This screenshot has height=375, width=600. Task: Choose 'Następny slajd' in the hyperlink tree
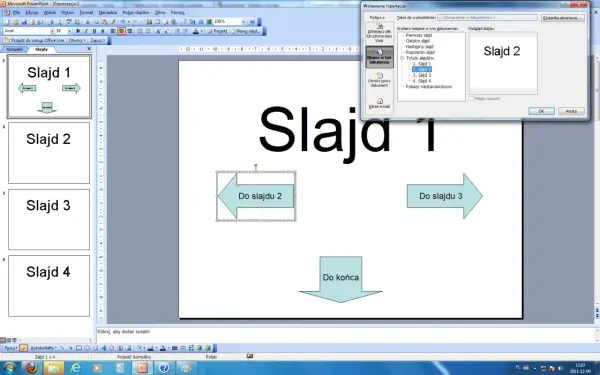click(419, 47)
